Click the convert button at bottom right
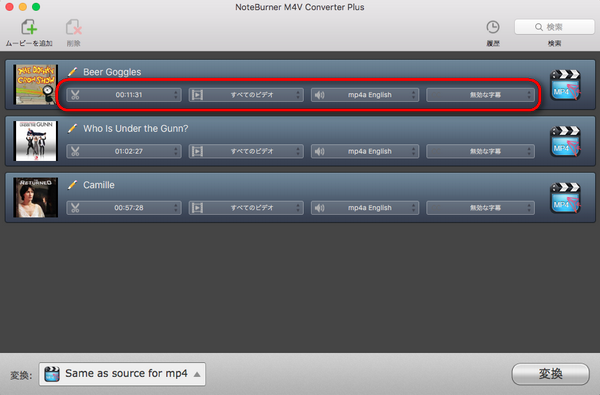The height and width of the screenshot is (395, 600). pos(550,374)
